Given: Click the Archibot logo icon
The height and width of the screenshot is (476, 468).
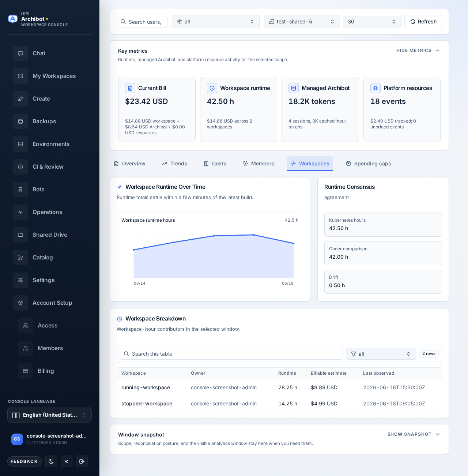Looking at the screenshot, I should [13, 19].
